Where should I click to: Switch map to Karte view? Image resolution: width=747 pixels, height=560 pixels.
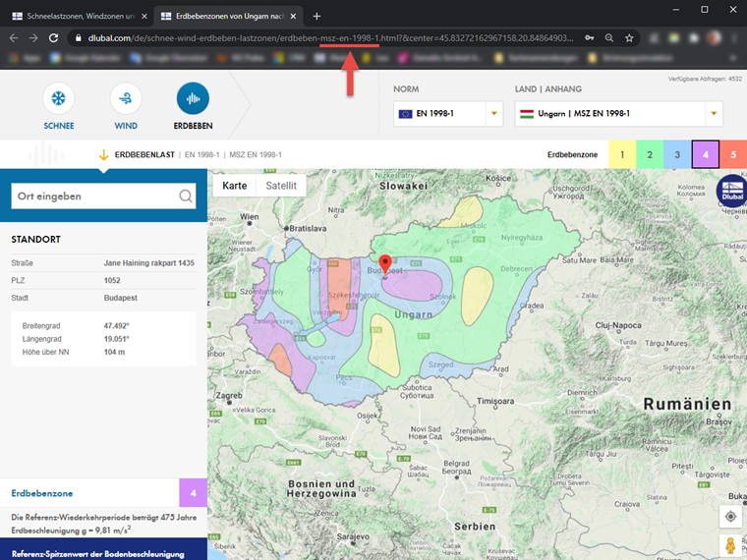pyautogui.click(x=234, y=186)
